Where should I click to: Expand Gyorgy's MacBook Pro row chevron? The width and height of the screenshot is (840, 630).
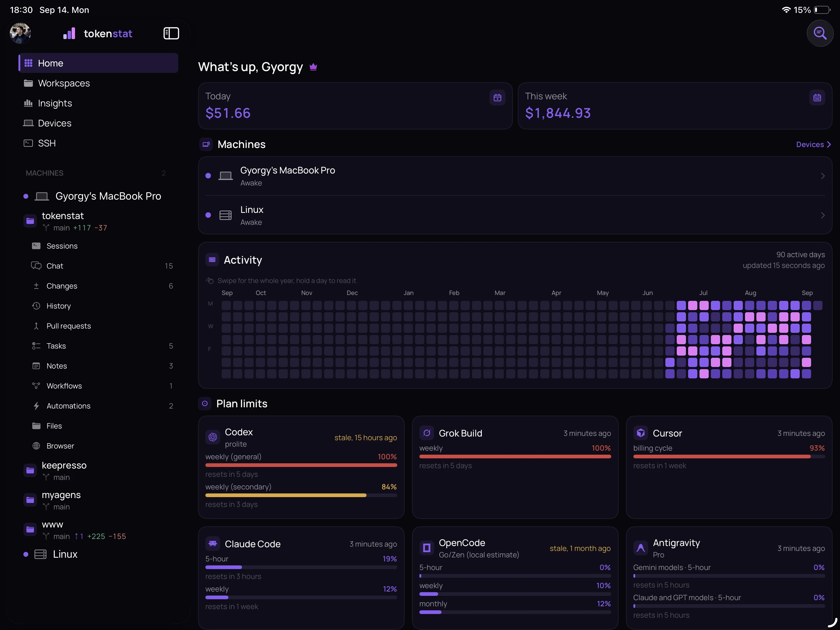click(822, 176)
